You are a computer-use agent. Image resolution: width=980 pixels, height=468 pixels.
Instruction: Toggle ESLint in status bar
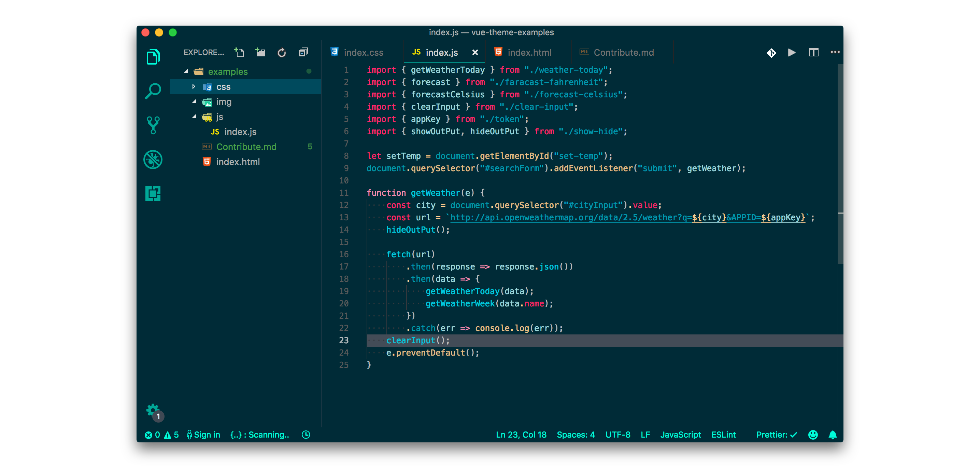pyautogui.click(x=723, y=435)
